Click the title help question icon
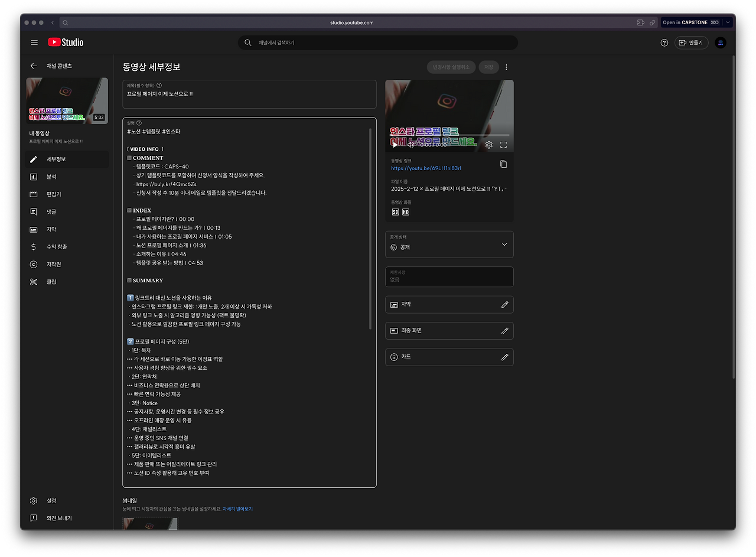The height and width of the screenshot is (557, 756). [x=159, y=86]
